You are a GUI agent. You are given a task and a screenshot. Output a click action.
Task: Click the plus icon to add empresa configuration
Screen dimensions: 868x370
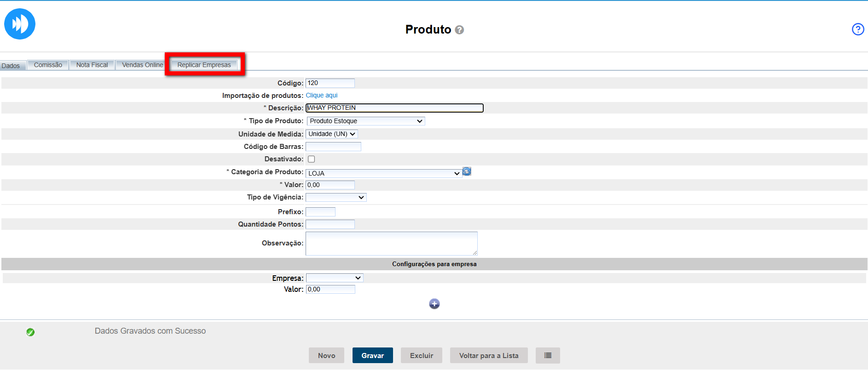[x=434, y=304]
